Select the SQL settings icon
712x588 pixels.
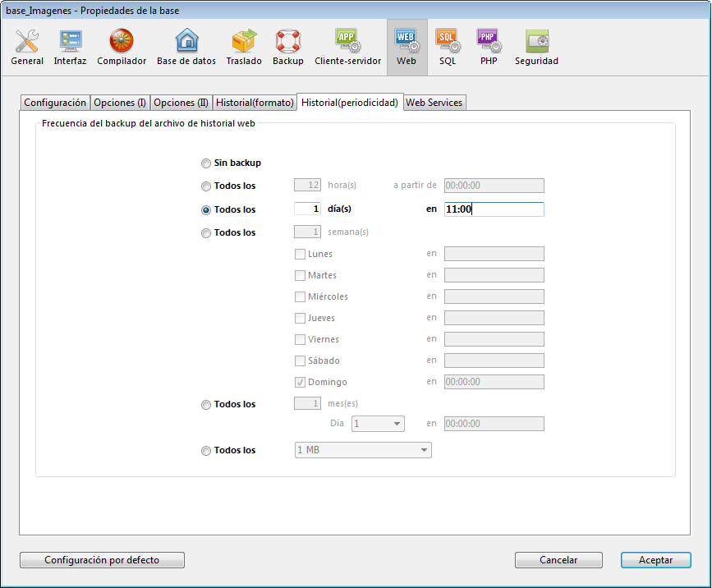pos(447,48)
